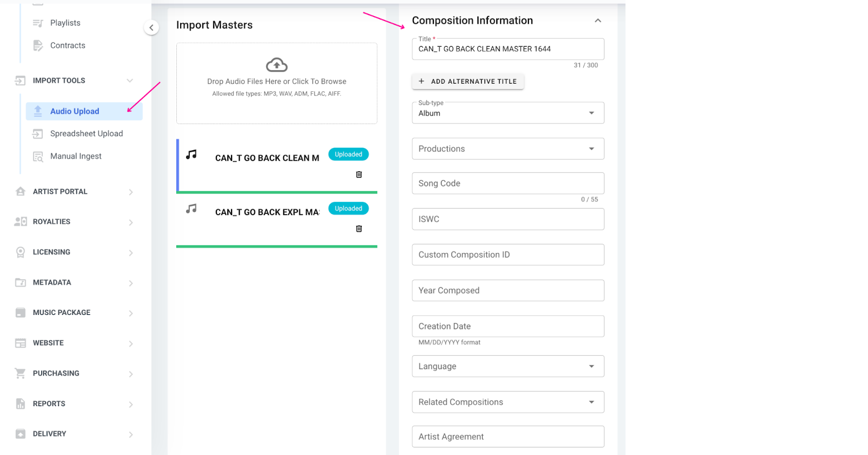Open Spreadsheet Upload in Import Tools
The width and height of the screenshot is (868, 455).
point(86,134)
